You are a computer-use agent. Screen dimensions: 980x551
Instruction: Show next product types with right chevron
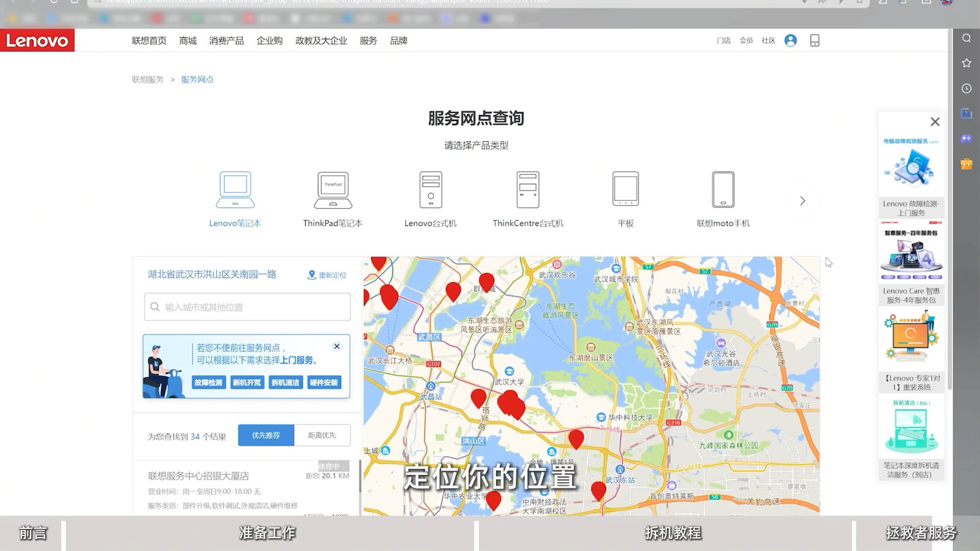802,201
